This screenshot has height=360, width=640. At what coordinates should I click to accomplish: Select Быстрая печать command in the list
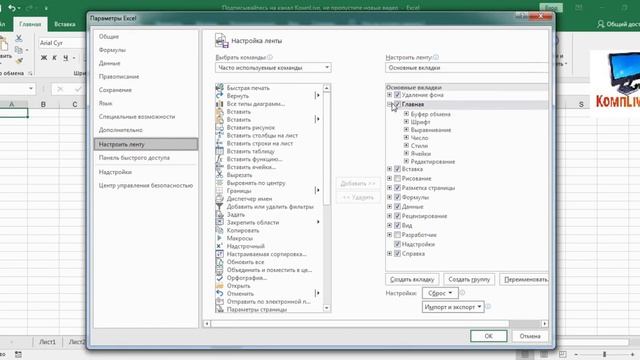(x=269, y=88)
